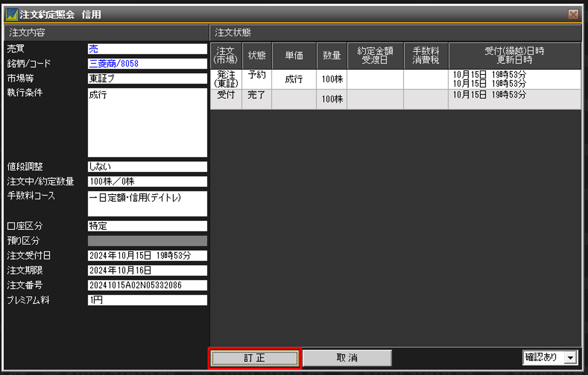Click the 注文期限 field 2024年10月16日
This screenshot has width=588, height=375.
[x=147, y=270]
